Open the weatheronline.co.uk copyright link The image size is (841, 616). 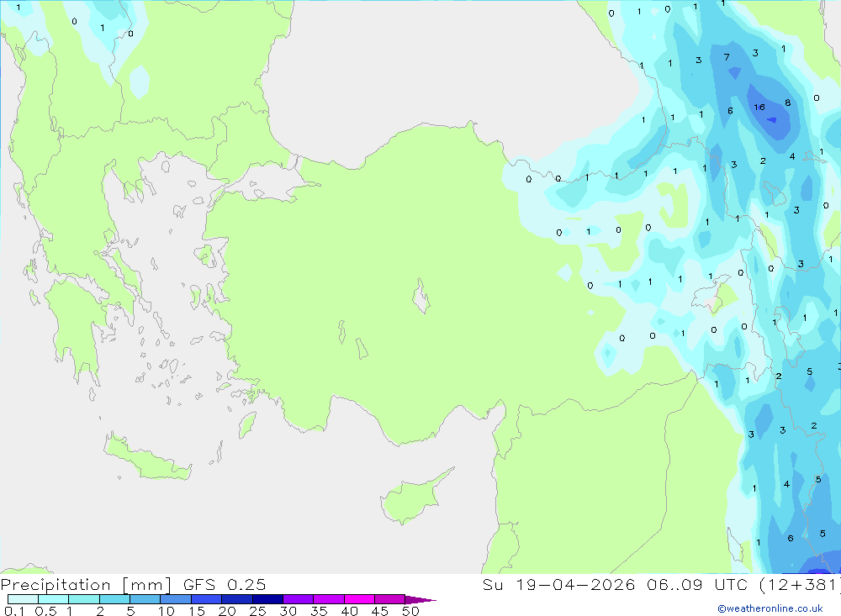(770, 608)
